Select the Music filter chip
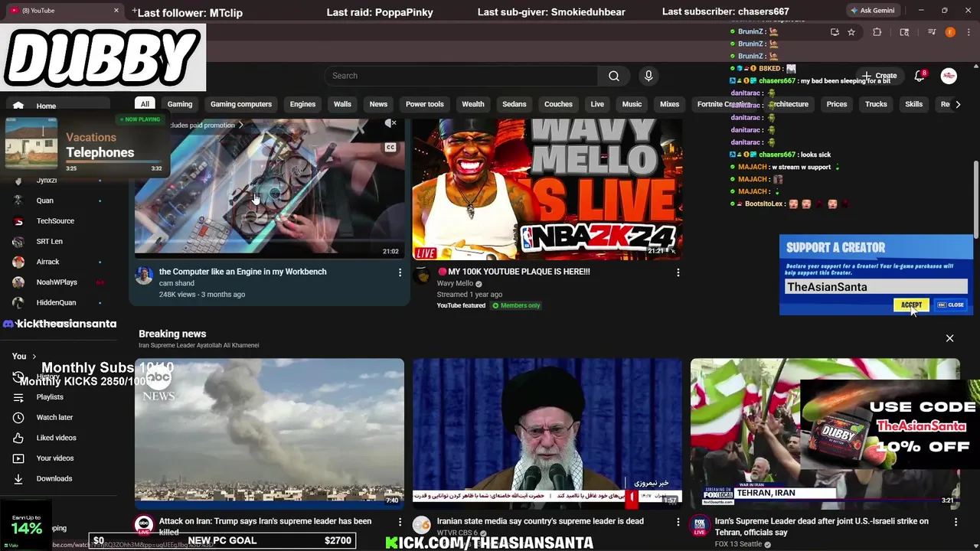The height and width of the screenshot is (551, 980). tap(632, 104)
